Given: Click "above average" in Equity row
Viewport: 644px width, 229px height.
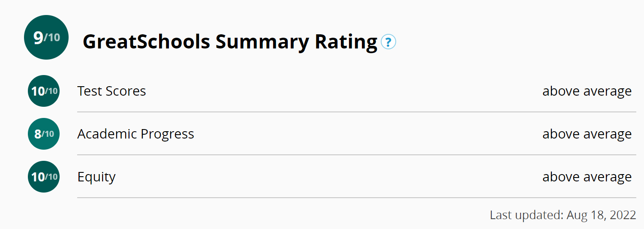Looking at the screenshot, I should click(587, 177).
